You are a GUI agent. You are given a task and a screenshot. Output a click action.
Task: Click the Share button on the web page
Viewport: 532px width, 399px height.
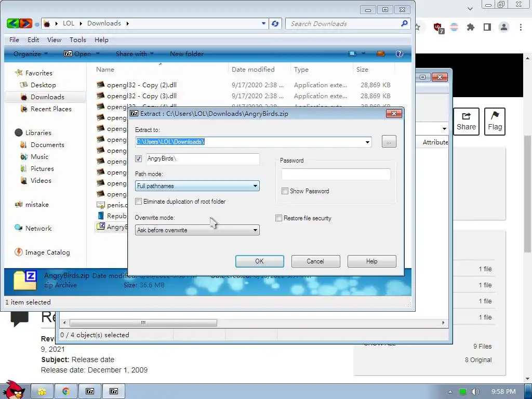(466, 122)
